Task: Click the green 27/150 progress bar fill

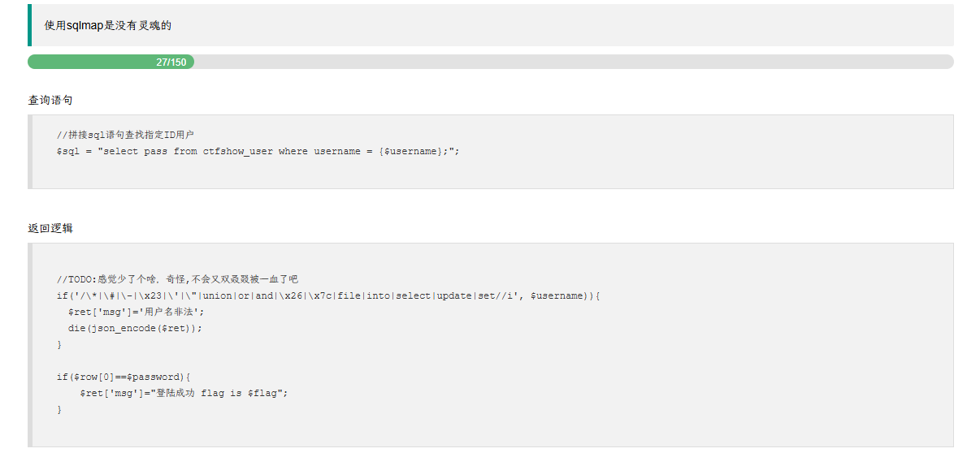Action: [111, 62]
